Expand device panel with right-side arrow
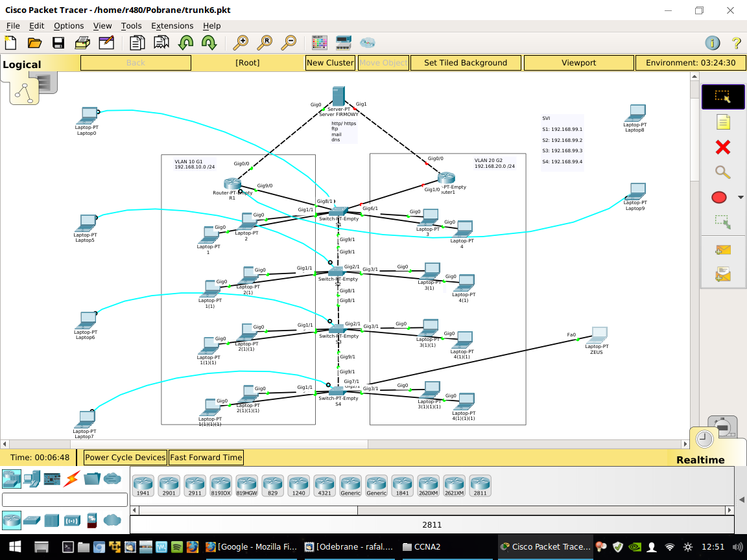Viewport: 747px width, 560px height. [x=741, y=499]
